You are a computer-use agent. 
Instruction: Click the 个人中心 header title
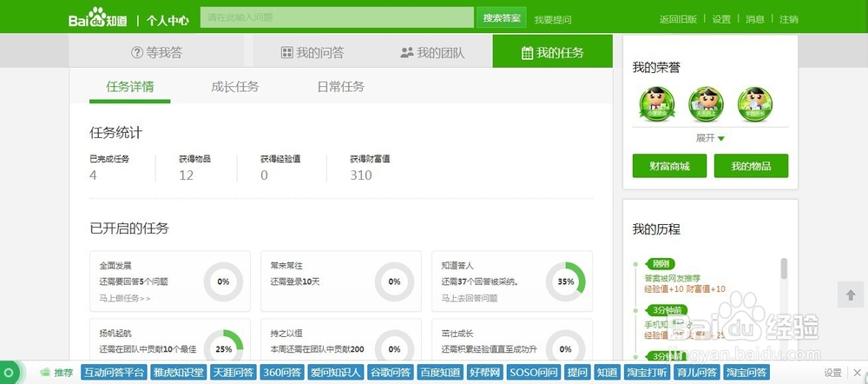pos(168,21)
